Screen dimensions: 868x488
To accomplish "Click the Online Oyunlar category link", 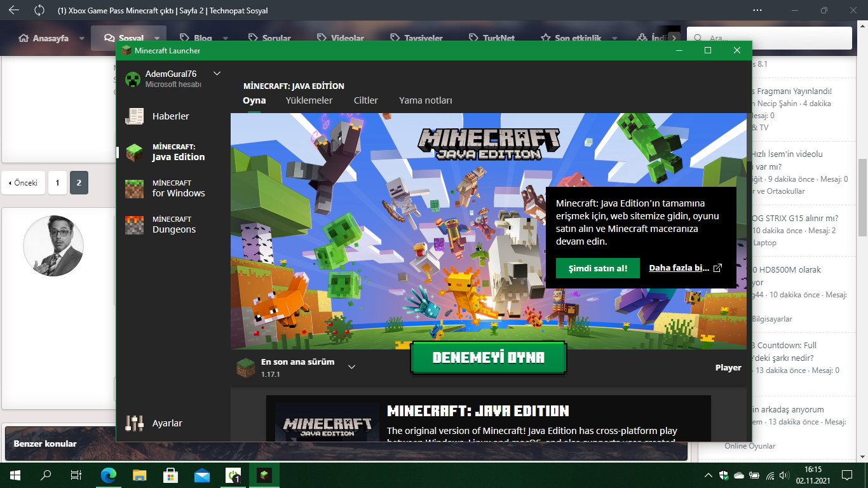I will pos(750,446).
